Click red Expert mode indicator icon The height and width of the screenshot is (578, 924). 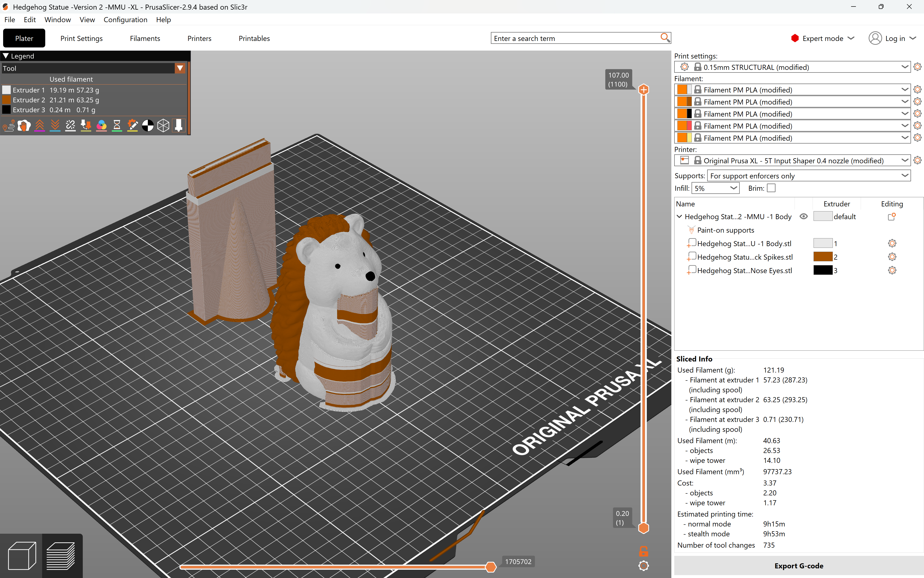point(795,38)
